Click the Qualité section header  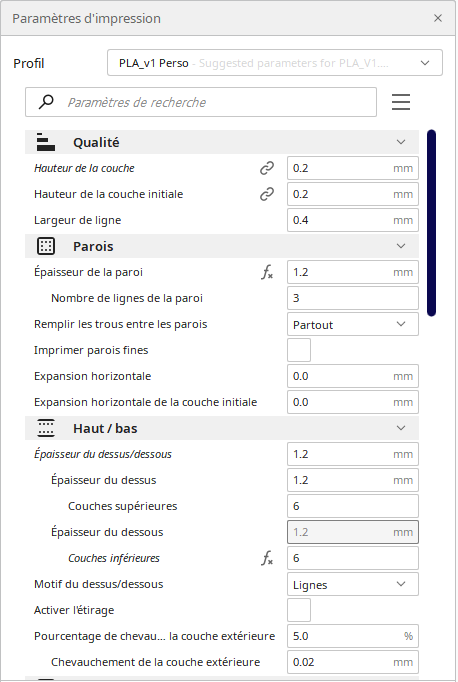tap(222, 142)
